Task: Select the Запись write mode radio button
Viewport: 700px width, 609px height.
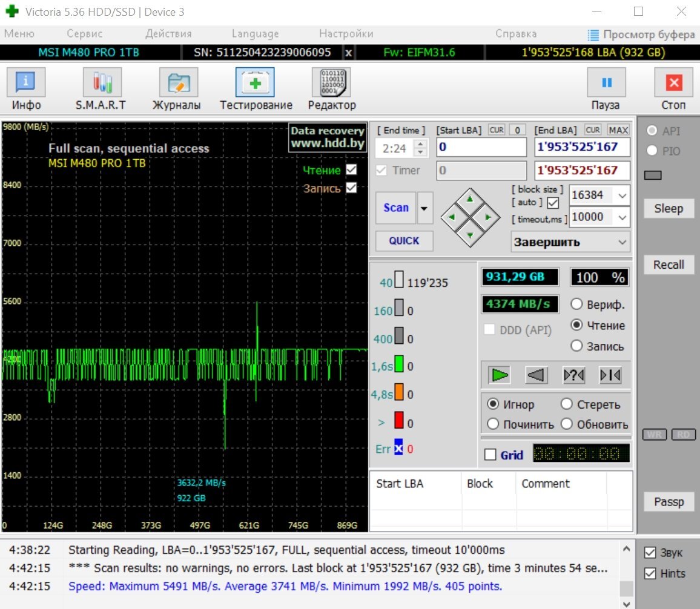Action: 577,346
